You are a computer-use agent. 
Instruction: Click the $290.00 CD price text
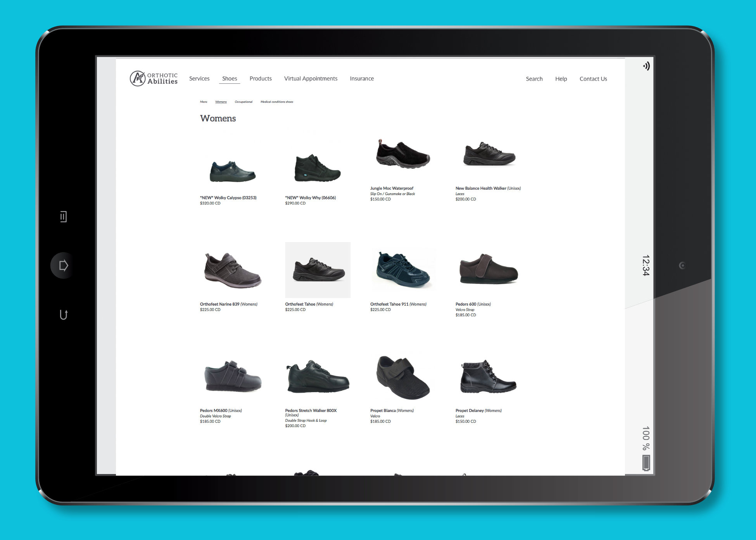pos(295,203)
